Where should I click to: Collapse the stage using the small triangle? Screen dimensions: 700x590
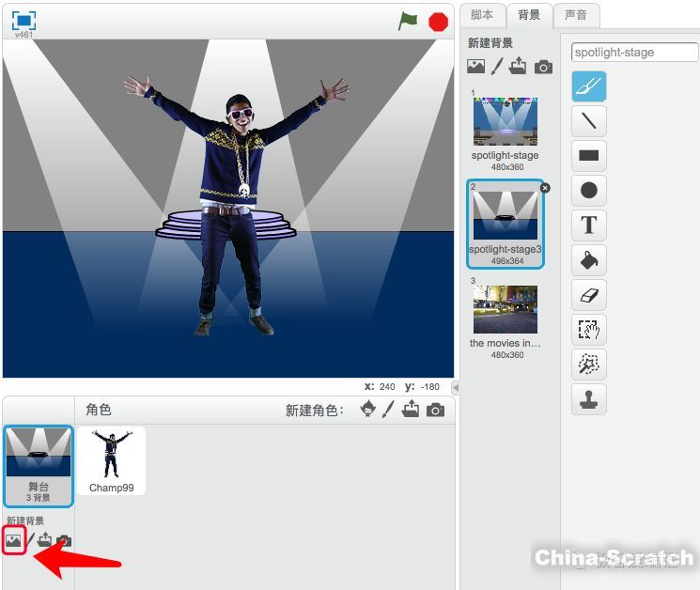pos(456,387)
